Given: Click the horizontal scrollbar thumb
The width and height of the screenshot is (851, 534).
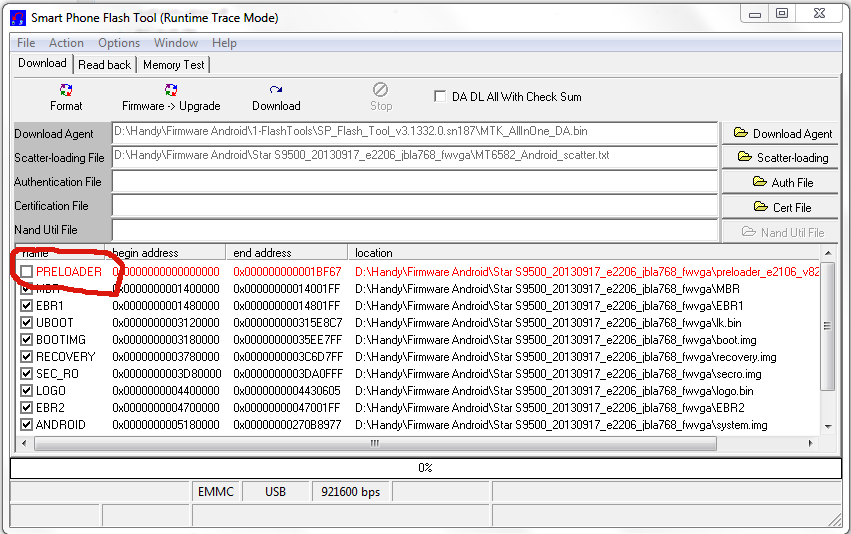Looking at the screenshot, I should (375, 443).
